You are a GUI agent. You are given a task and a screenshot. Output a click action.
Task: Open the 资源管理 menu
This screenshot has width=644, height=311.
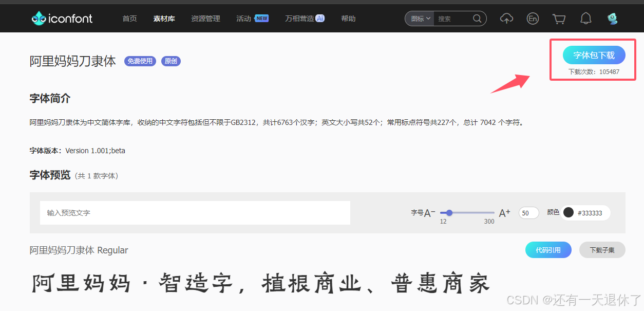(205, 19)
